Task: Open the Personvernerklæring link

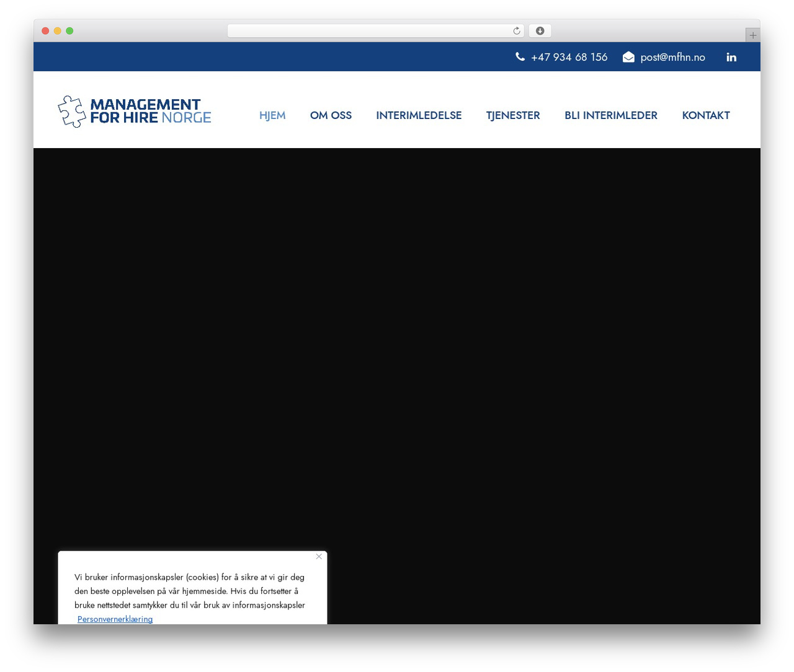Action: [115, 619]
